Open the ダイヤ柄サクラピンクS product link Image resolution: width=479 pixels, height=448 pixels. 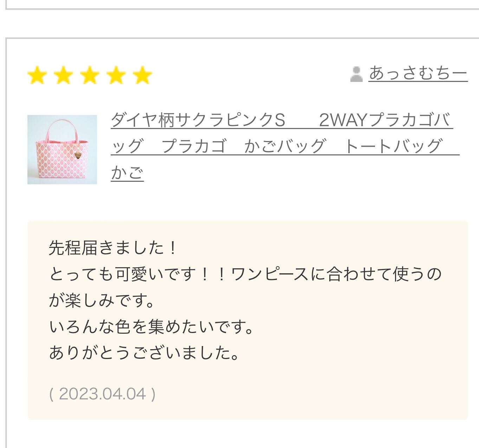pyautogui.click(x=198, y=120)
